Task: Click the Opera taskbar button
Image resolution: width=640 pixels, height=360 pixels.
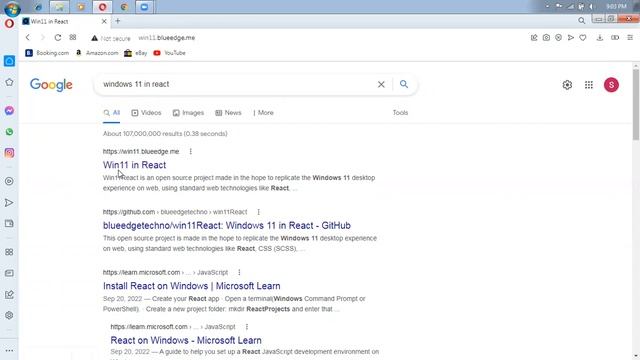Action: click(x=102, y=7)
